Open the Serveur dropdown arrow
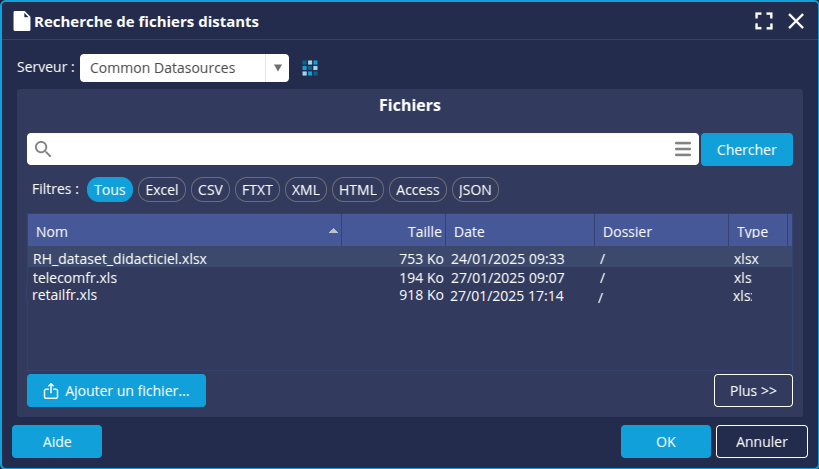 pos(276,68)
